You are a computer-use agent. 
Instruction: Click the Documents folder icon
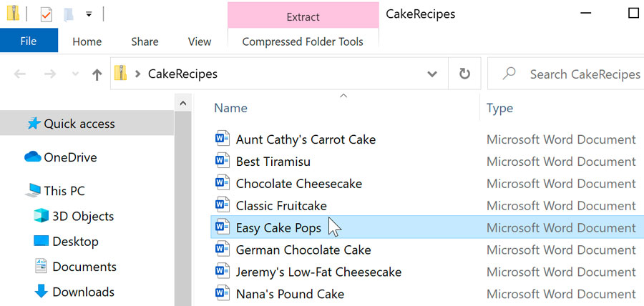coord(41,266)
